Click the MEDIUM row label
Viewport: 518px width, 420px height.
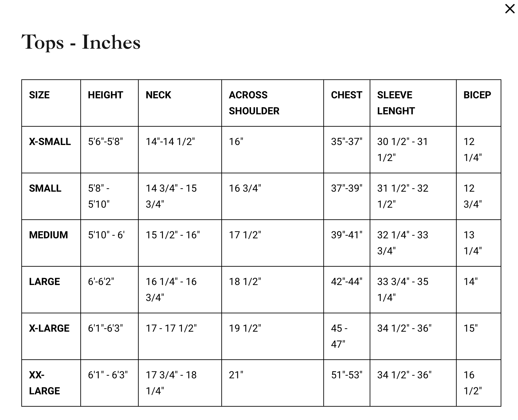[x=48, y=235]
